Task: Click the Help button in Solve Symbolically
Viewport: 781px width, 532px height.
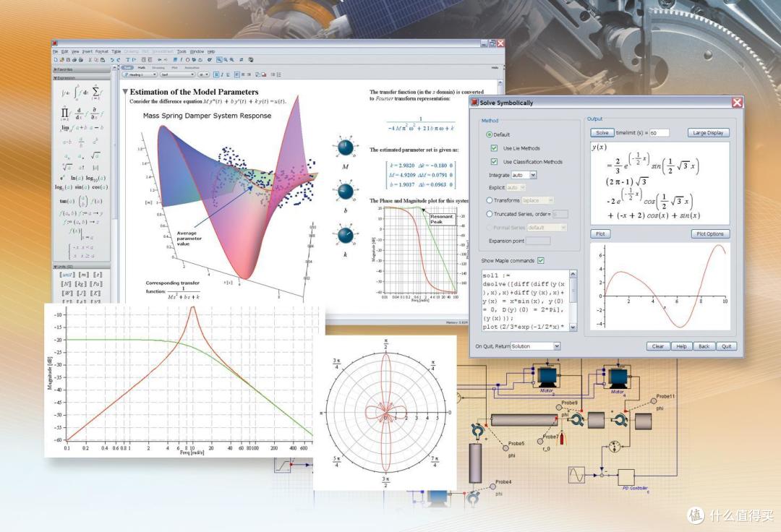Action: point(681,346)
